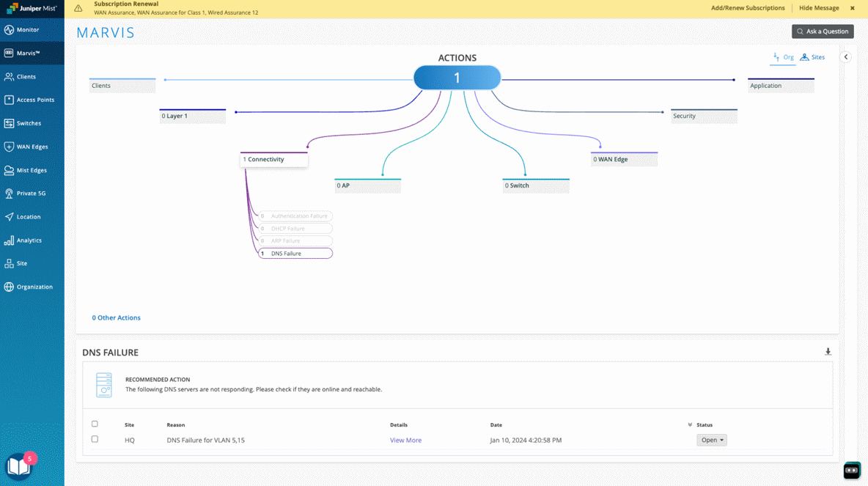Open the chat assistant icon at bottom right

851,471
